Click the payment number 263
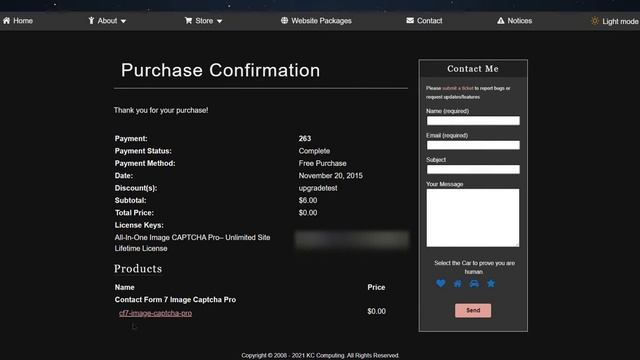The image size is (640, 360). tap(304, 138)
